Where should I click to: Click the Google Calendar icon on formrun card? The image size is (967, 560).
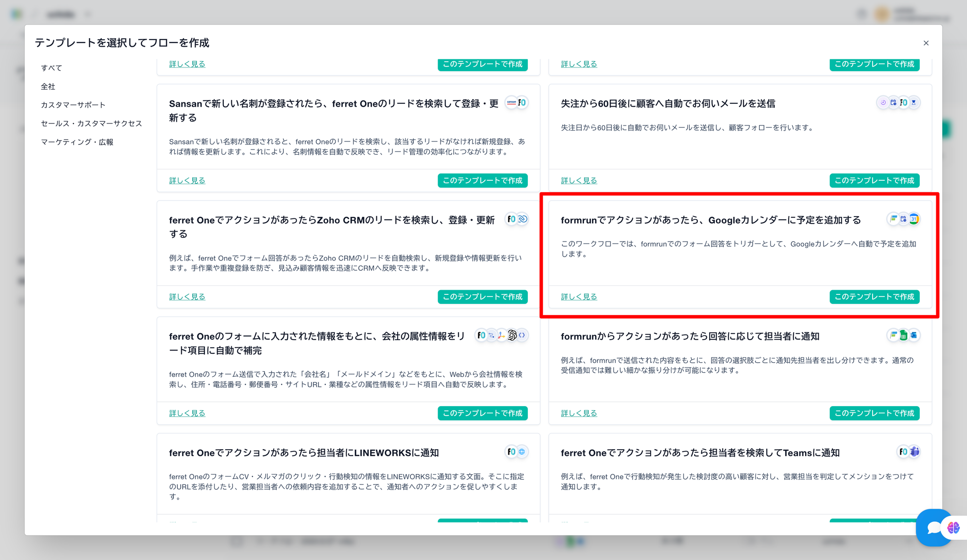point(914,219)
